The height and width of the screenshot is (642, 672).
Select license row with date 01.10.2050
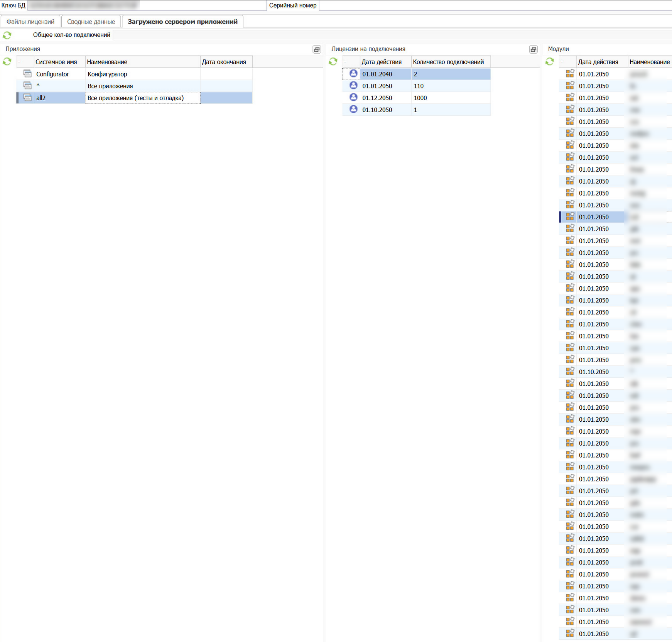click(x=377, y=110)
